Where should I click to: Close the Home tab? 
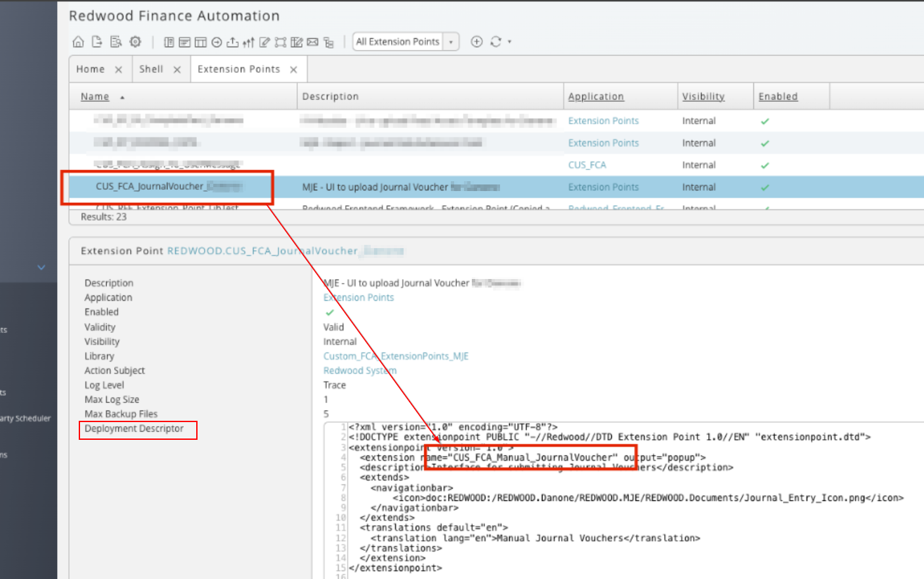coord(118,70)
